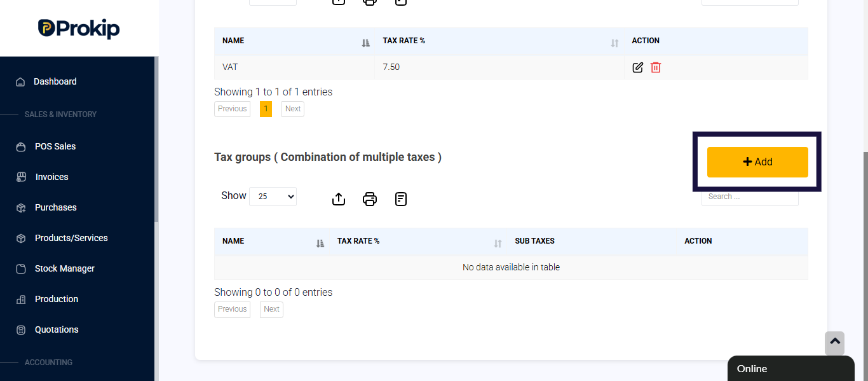Focus the tax groups Search field

pyautogui.click(x=750, y=197)
